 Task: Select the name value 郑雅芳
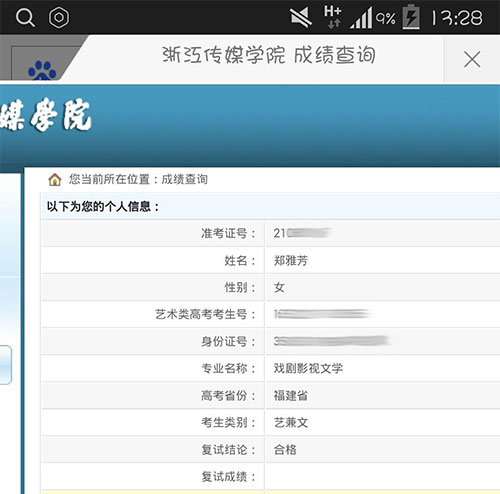(x=291, y=261)
